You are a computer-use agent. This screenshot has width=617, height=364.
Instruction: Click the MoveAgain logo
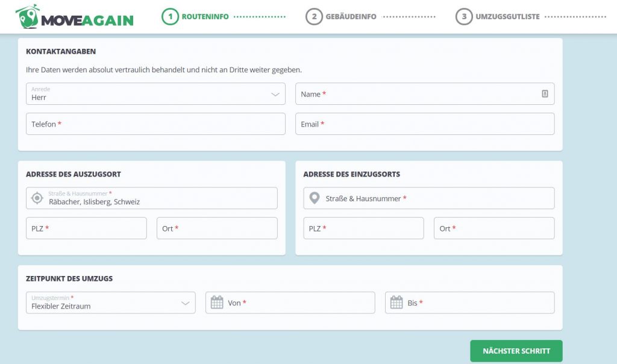coord(74,16)
